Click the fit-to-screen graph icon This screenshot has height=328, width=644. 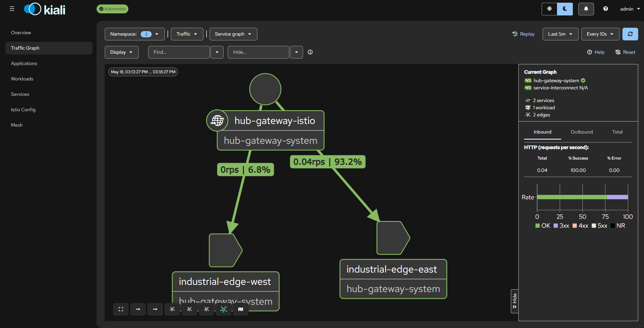click(x=121, y=309)
